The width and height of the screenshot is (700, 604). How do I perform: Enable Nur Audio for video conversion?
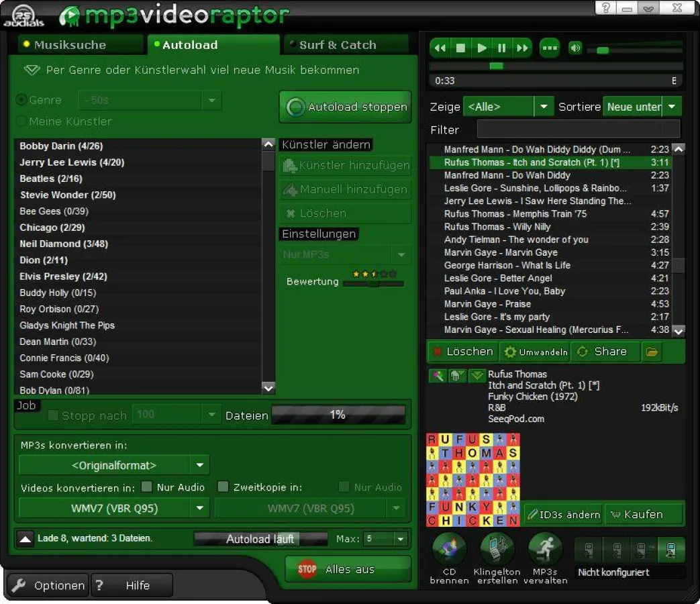(x=146, y=487)
